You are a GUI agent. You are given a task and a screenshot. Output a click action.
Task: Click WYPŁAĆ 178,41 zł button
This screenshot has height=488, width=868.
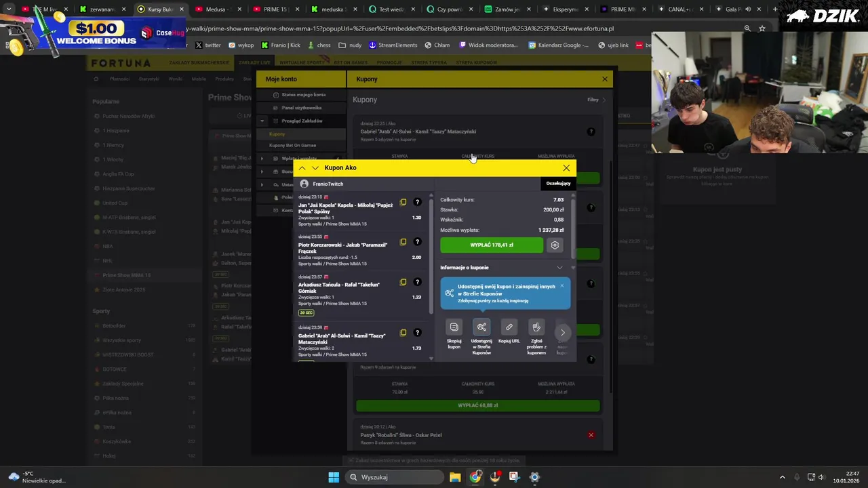tap(492, 245)
